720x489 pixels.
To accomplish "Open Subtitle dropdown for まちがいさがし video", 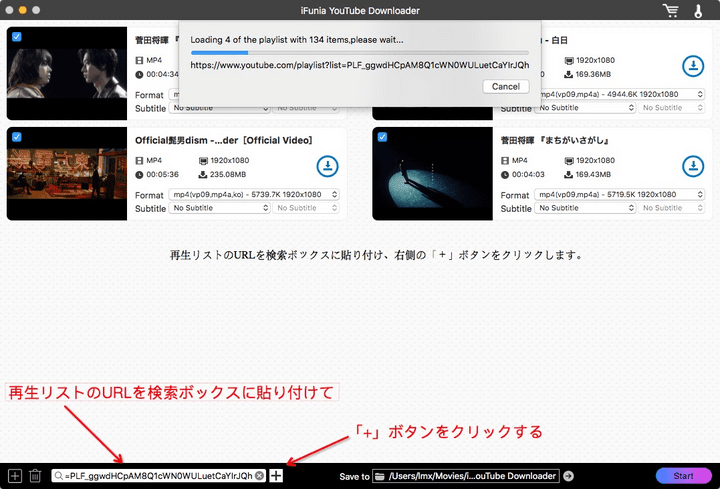I will [585, 208].
